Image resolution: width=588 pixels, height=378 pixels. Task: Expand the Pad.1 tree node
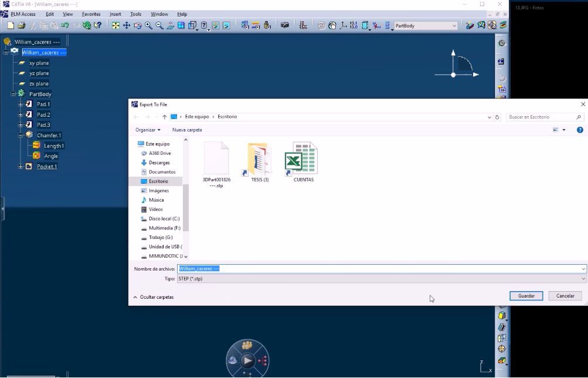21,104
